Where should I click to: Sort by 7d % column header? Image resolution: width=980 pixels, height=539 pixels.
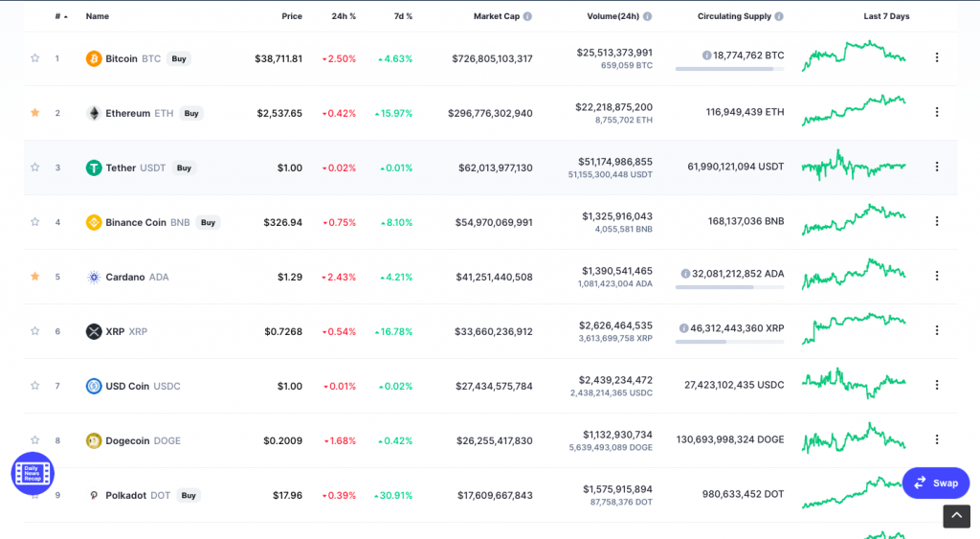click(403, 16)
